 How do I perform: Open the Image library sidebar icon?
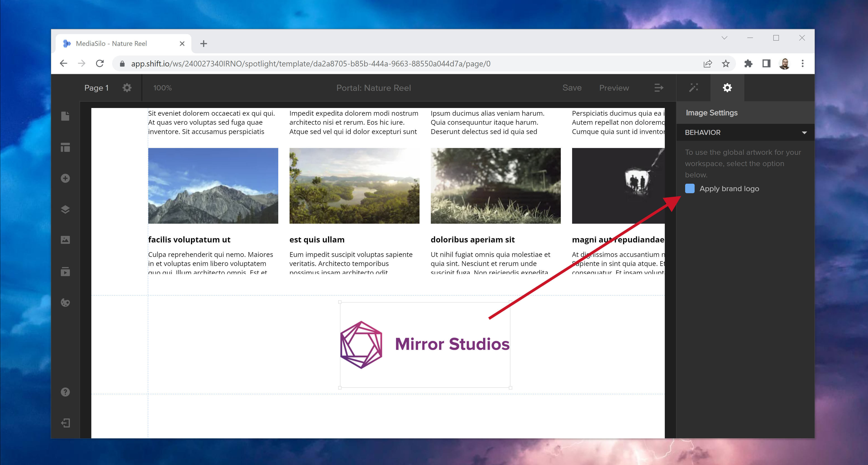pyautogui.click(x=65, y=240)
